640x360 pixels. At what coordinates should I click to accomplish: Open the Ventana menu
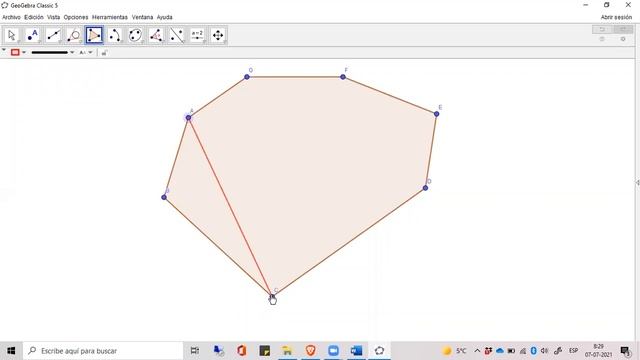pyautogui.click(x=142, y=17)
